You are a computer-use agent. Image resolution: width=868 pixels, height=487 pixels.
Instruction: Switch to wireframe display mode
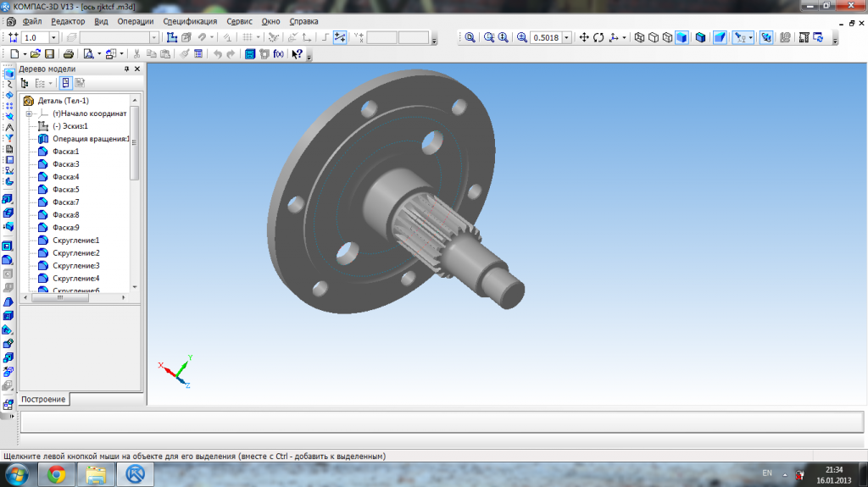(639, 37)
